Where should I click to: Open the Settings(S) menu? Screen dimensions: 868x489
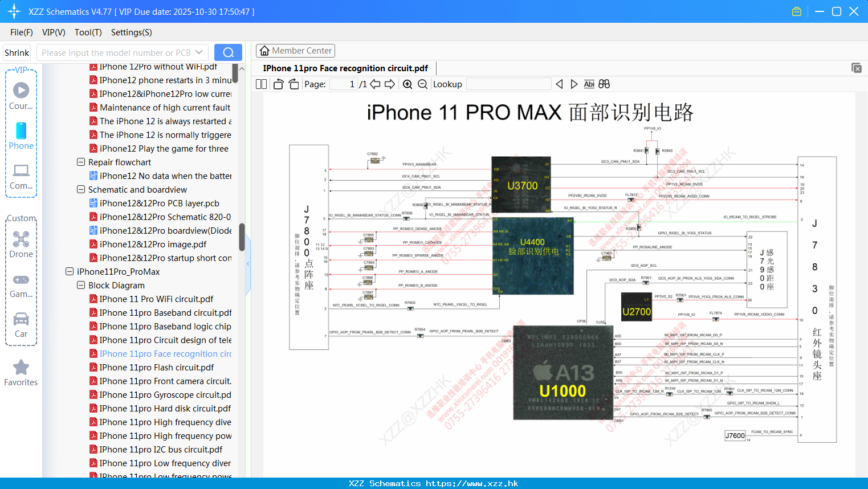[132, 32]
